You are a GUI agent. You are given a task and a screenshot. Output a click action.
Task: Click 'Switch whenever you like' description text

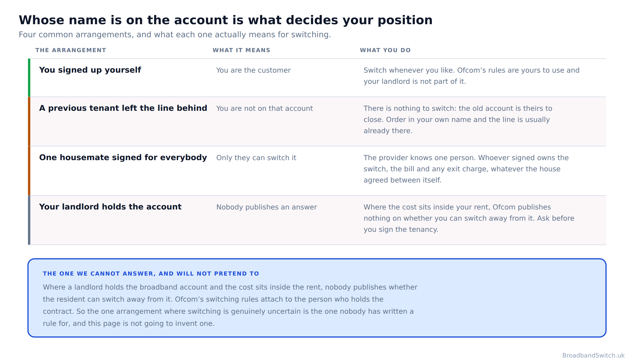(x=471, y=76)
